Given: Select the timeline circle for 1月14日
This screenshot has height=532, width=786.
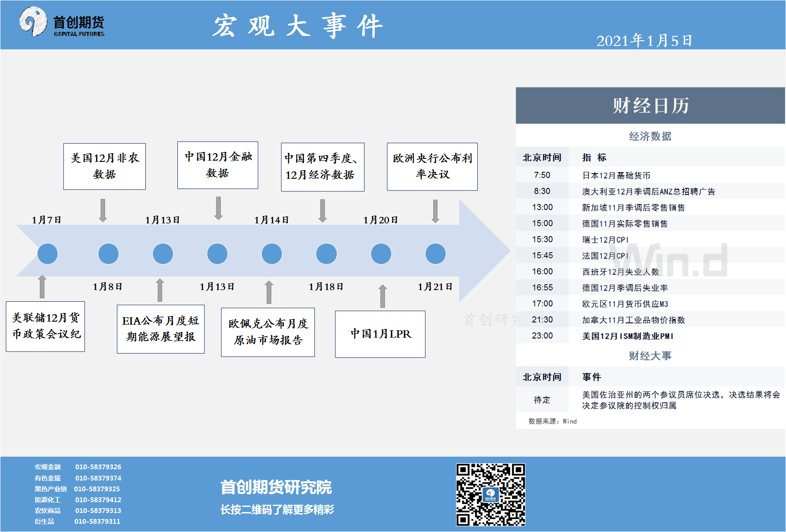Looking at the screenshot, I should (272, 254).
